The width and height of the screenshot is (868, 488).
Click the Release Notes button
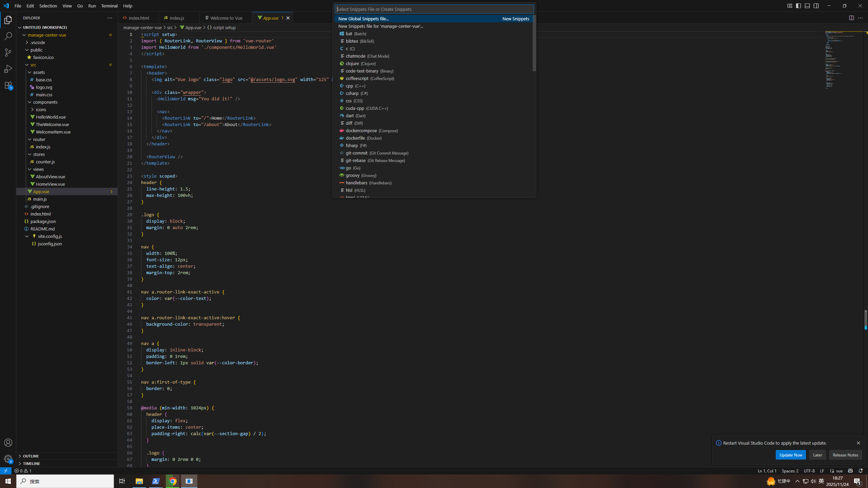point(845,455)
